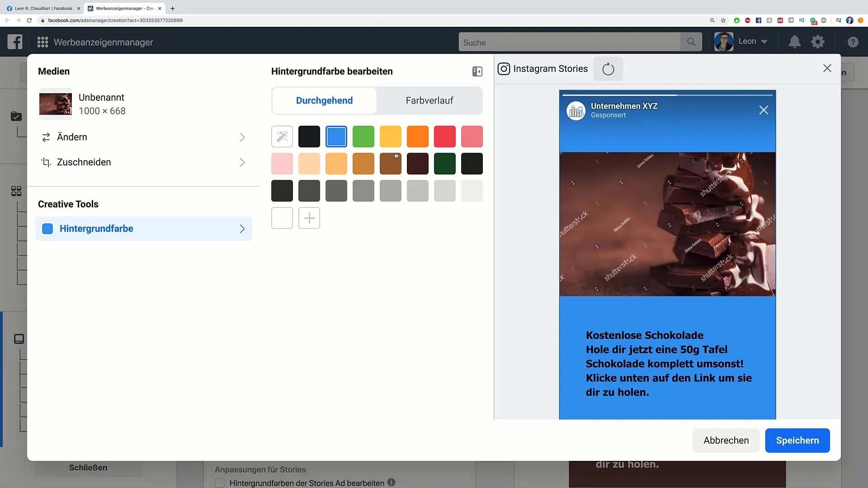Click the Abbrechen button
This screenshot has width=868, height=488.
[x=726, y=441]
